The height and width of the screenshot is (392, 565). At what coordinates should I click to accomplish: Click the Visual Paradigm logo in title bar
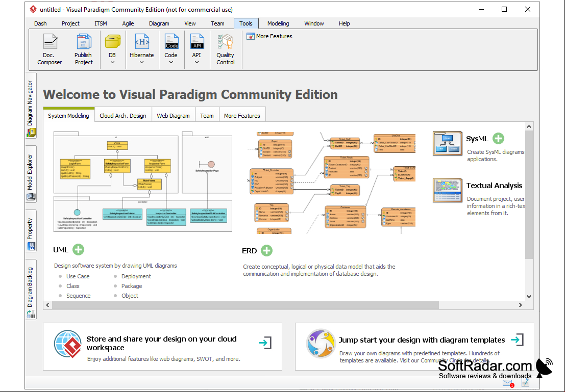point(33,9)
